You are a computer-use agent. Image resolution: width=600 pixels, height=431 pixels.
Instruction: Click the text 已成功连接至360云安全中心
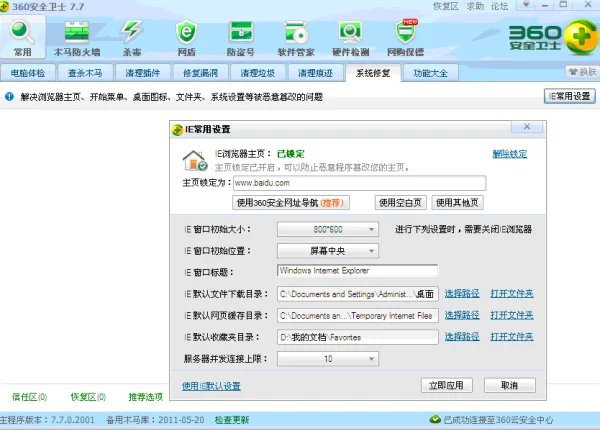coord(498,420)
